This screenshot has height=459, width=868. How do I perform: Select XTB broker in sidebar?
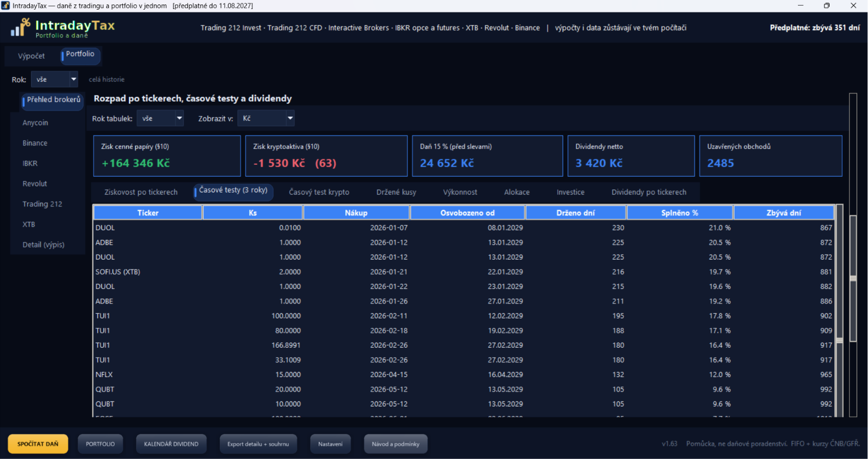coord(29,224)
